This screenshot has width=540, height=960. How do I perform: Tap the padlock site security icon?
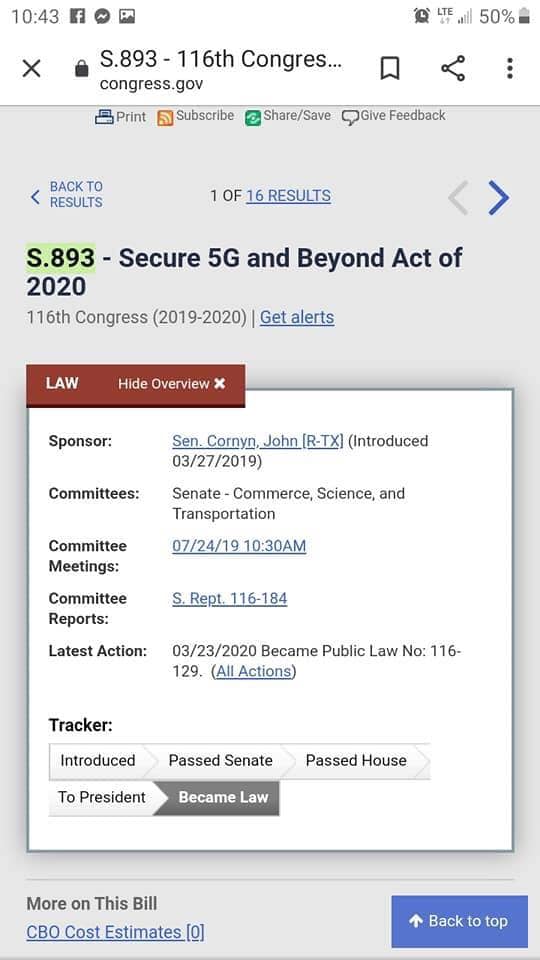point(81,69)
